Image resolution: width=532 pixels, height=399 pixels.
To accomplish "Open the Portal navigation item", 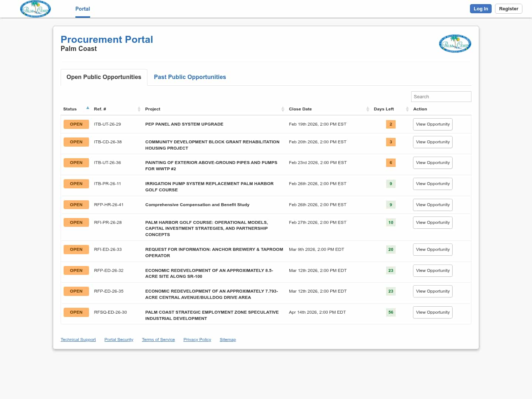I will pyautogui.click(x=82, y=9).
